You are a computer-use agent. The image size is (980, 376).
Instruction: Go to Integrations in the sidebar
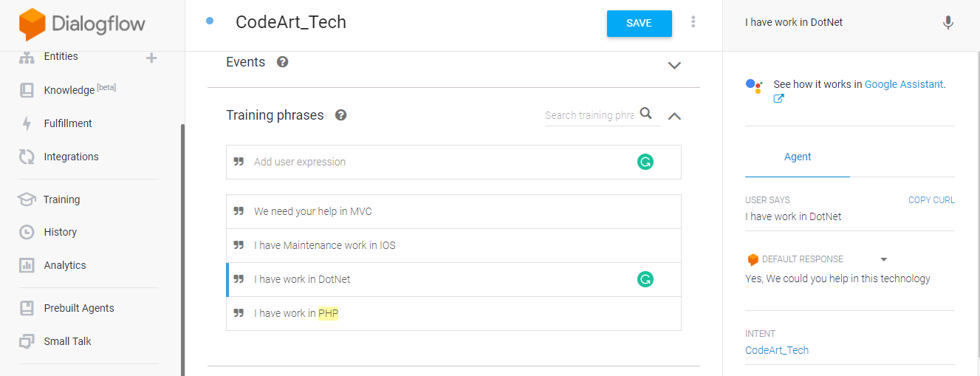pos(71,157)
